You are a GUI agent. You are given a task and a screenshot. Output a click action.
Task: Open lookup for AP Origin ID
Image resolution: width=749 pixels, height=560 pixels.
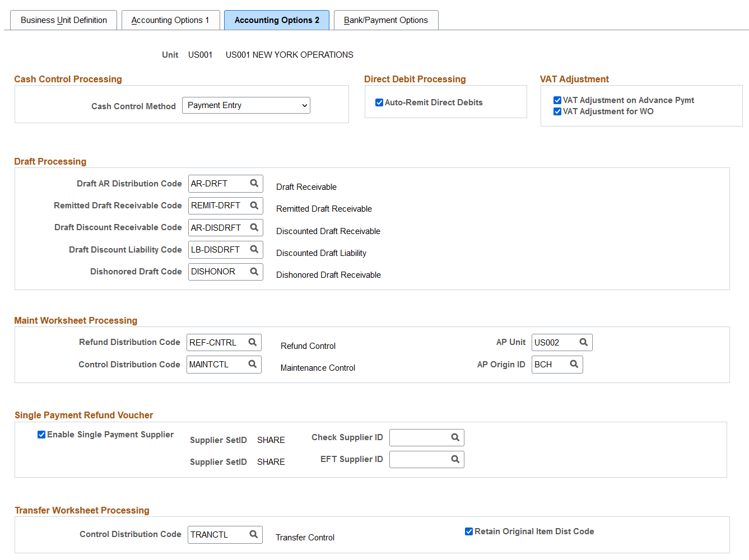pos(573,364)
